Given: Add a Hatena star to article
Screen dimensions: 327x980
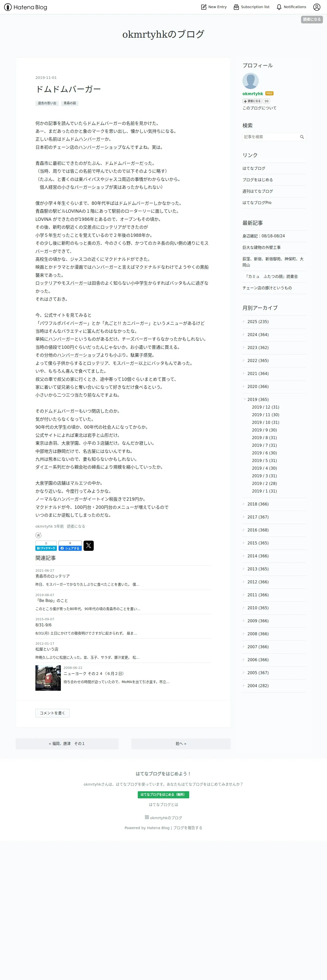Looking at the screenshot, I should tap(38, 535).
